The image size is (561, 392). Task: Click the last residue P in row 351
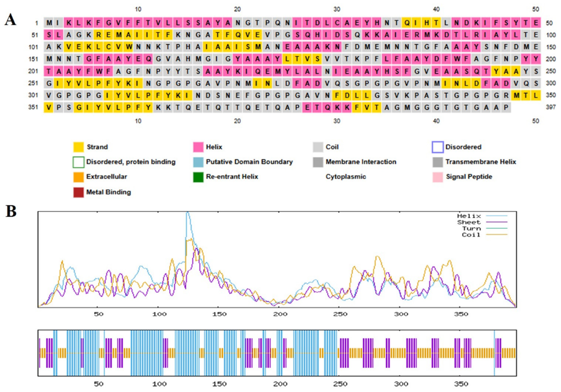tap(506, 107)
